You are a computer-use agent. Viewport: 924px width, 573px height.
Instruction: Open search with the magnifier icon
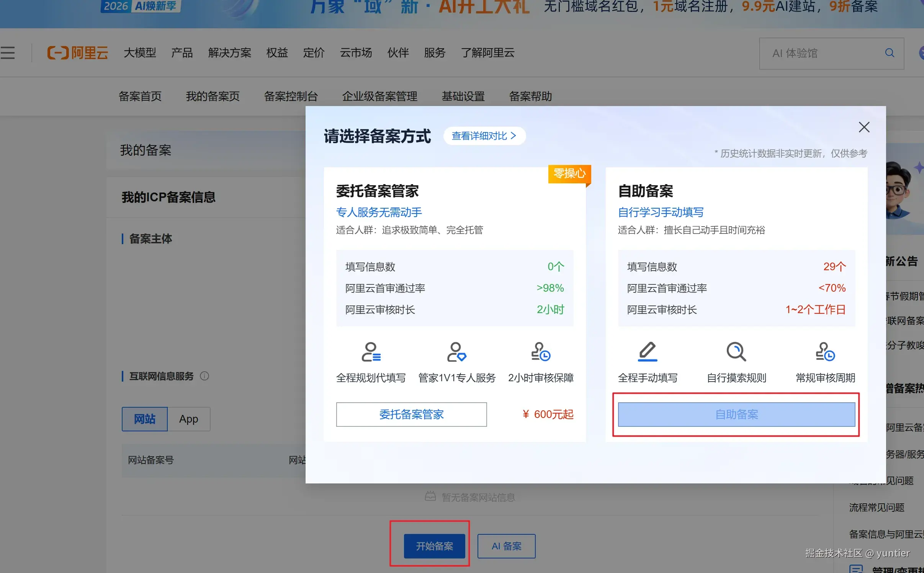point(889,53)
